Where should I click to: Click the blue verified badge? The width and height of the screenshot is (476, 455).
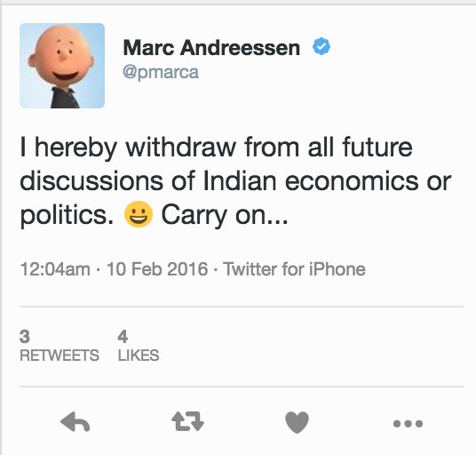tap(321, 46)
